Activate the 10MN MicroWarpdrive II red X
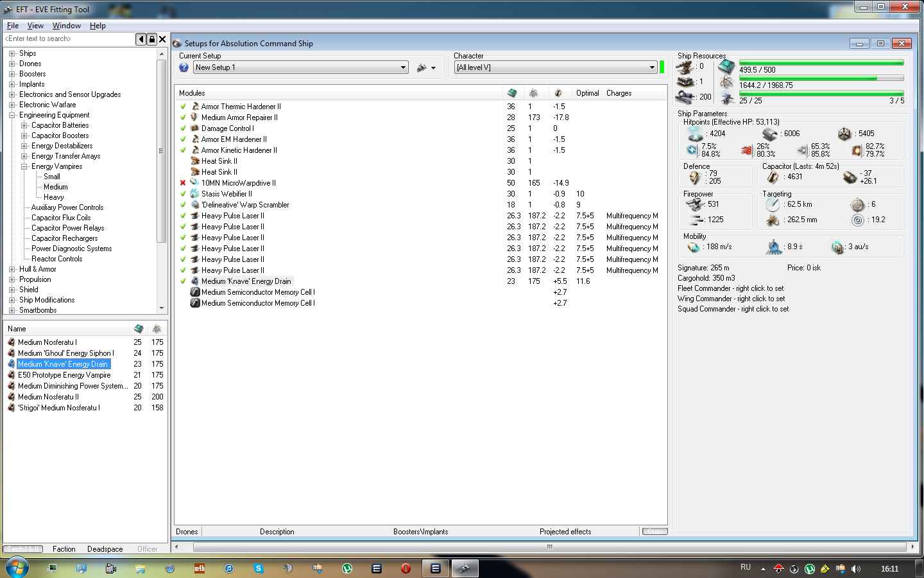The width and height of the screenshot is (924, 578). coord(183,183)
